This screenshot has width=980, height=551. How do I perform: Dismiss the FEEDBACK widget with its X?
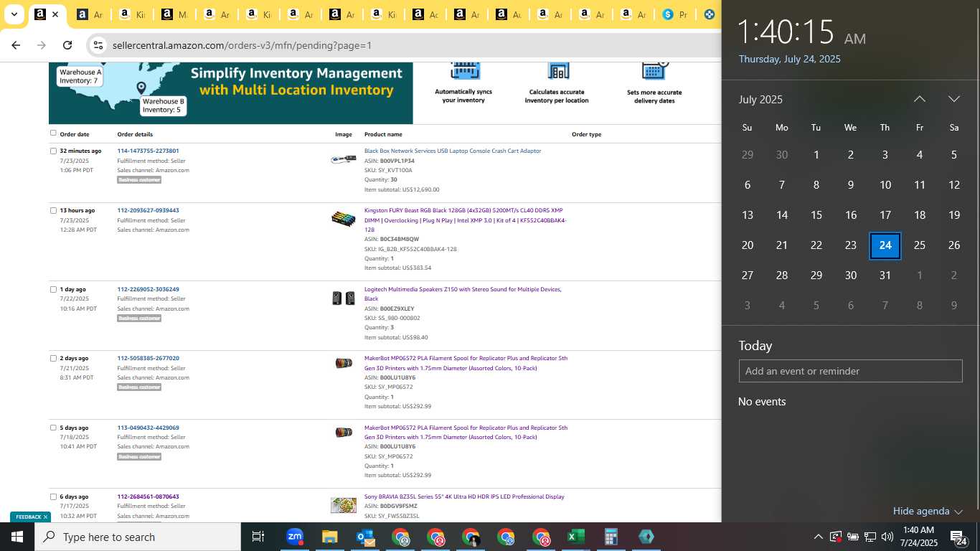[45, 517]
